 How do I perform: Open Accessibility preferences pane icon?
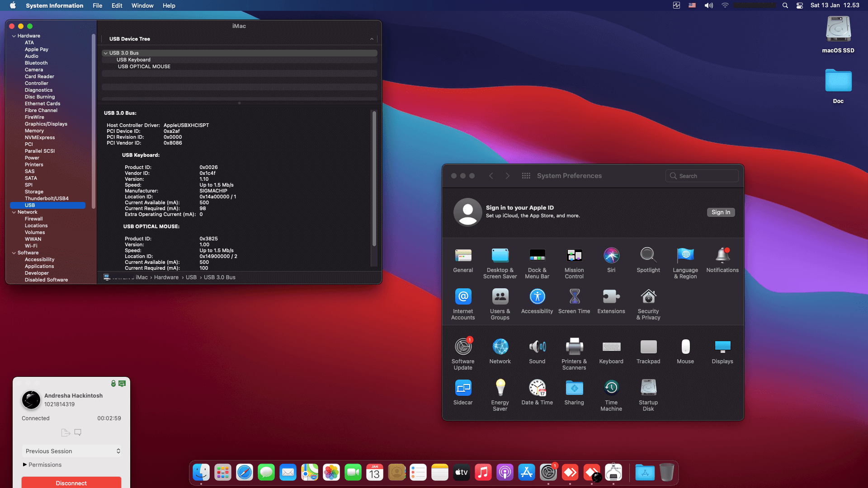(537, 301)
